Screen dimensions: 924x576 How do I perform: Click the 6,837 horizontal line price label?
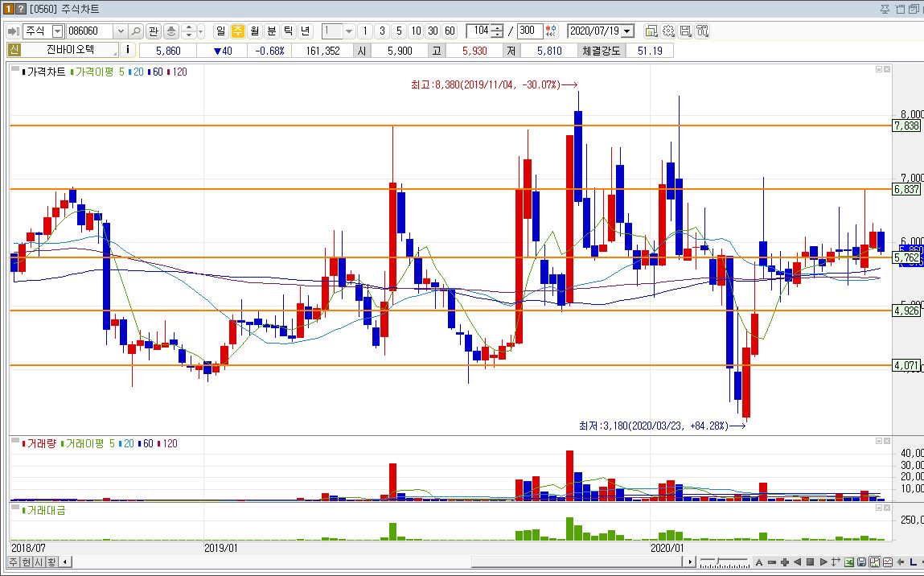(x=906, y=189)
